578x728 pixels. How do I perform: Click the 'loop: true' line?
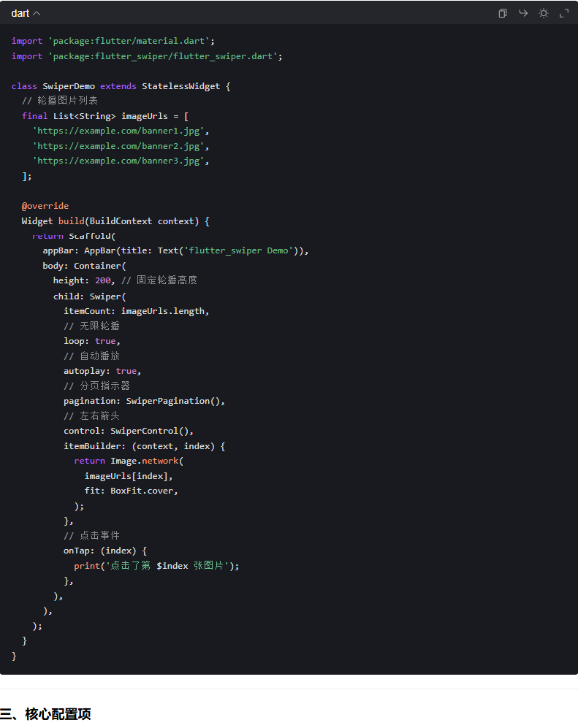click(x=92, y=341)
